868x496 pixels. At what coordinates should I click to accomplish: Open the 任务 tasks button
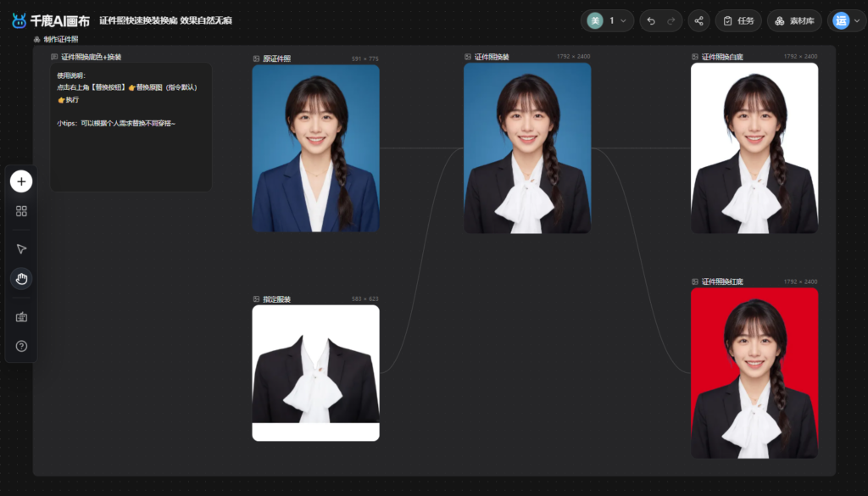point(738,21)
